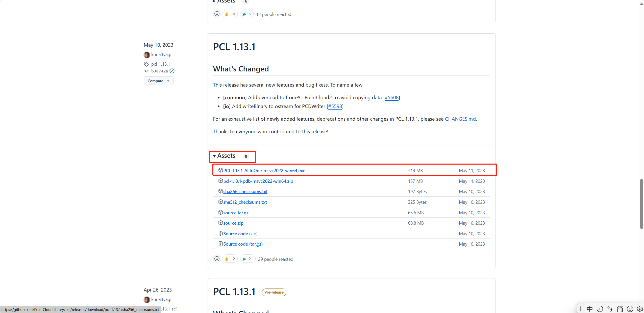This screenshot has height=313, width=644.
Task: Expand the collapsed Assets 6 section at top
Action: point(226,1)
